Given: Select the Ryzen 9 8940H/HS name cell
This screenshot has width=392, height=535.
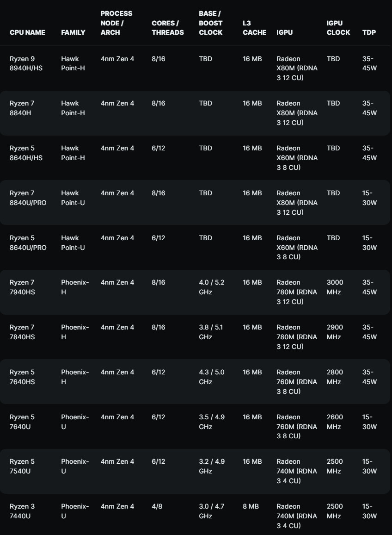Looking at the screenshot, I should click(26, 63).
